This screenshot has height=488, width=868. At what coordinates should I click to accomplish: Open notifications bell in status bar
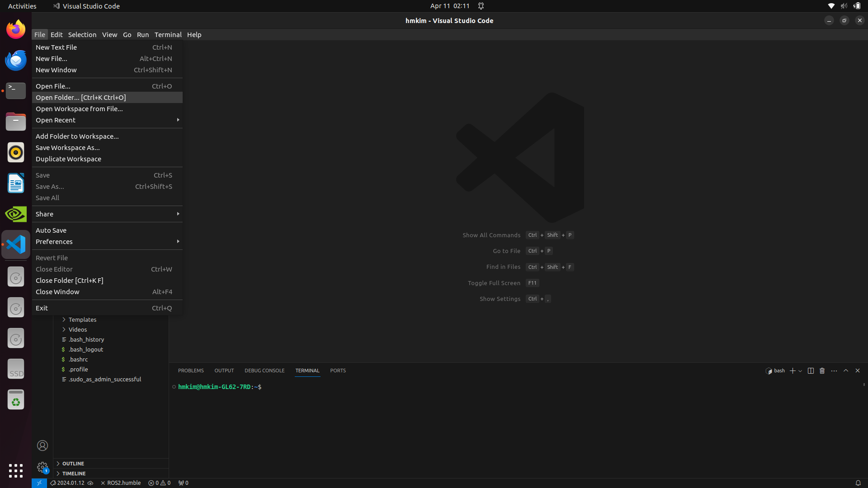tap(858, 483)
